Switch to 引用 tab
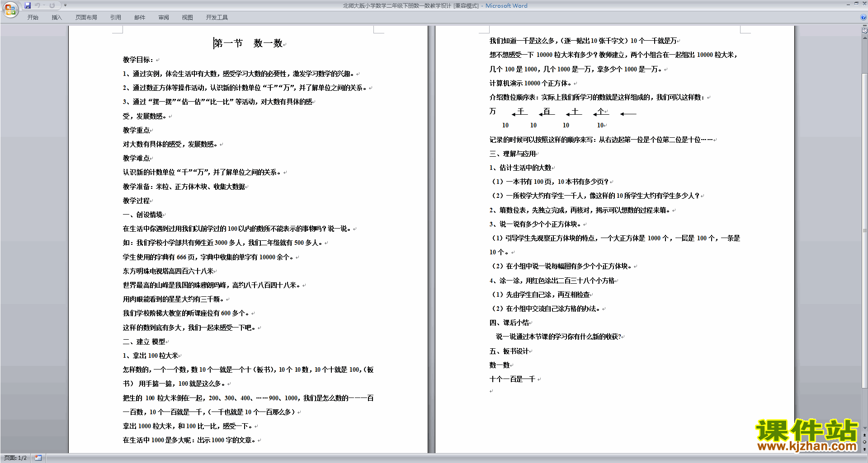 116,18
